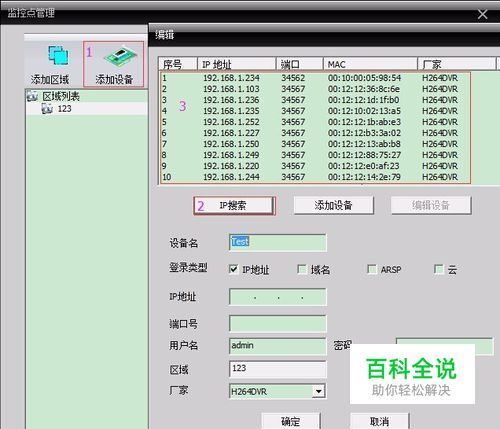Screen dimensions: 500x429
Task: Close the 监控点管理 window
Action: (x=482, y=14)
